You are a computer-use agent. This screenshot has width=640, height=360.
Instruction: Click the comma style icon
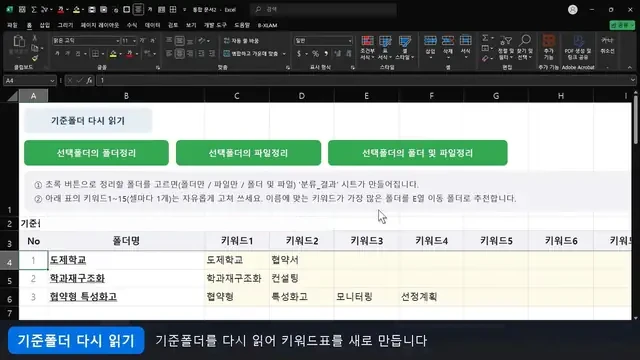click(x=326, y=53)
